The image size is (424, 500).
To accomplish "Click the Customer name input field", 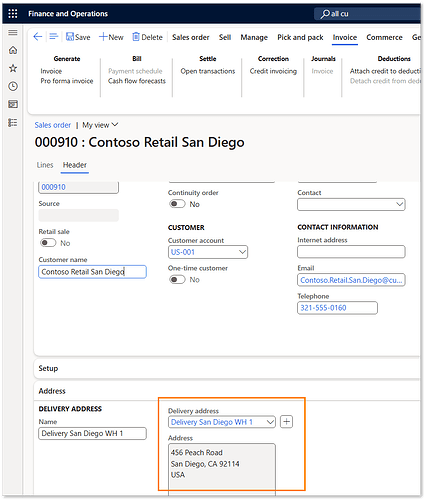I will [x=92, y=272].
